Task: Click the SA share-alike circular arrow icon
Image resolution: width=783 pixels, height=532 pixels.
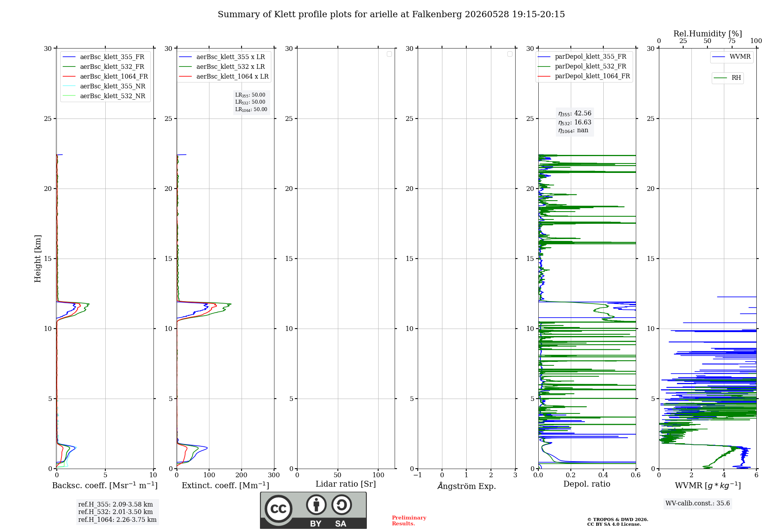Action: pos(341,505)
